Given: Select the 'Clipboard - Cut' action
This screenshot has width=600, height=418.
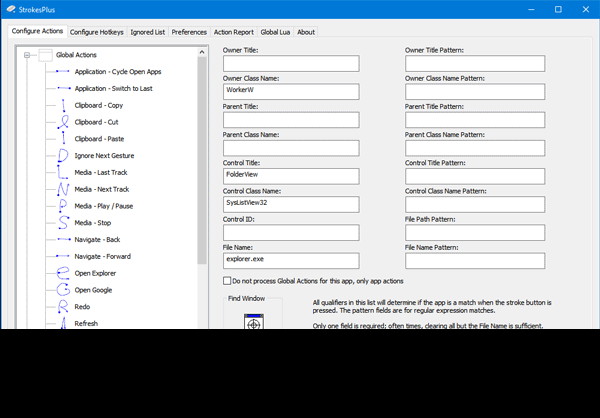Looking at the screenshot, I should tap(96, 122).
